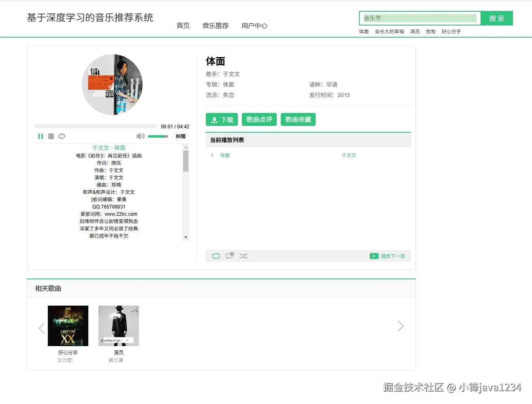Focus the 音乐节 search input field

(420, 18)
